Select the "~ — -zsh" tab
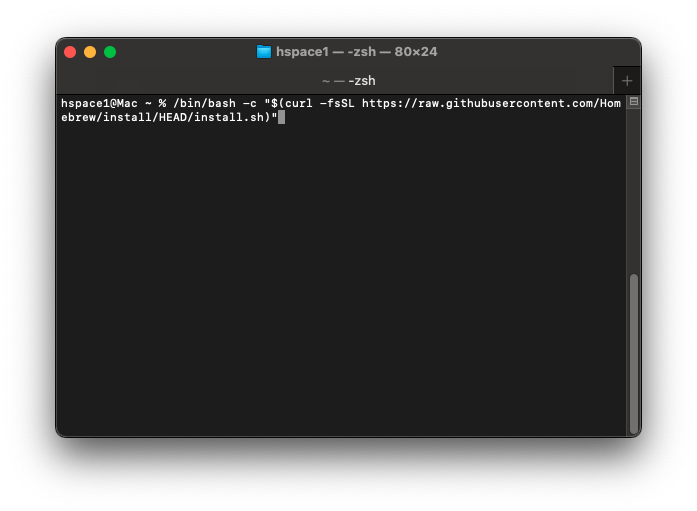The image size is (697, 511). point(348,81)
